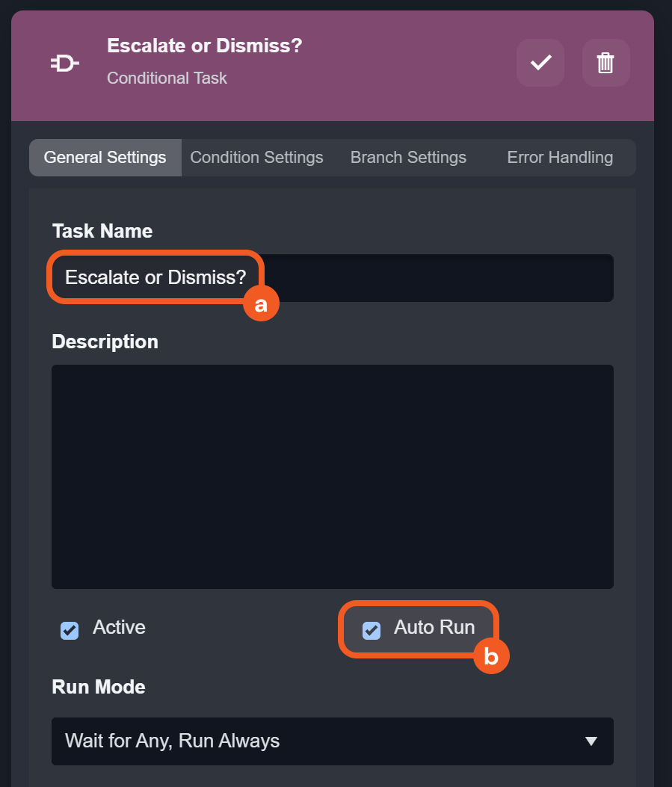Go to the Branch Settings tab
Screen dimensions: 672x787
point(408,158)
